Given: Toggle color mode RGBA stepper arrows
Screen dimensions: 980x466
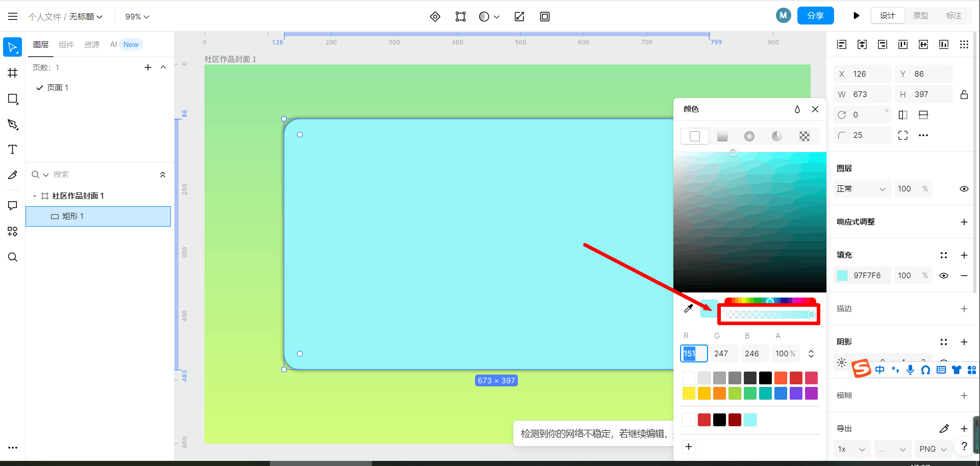Looking at the screenshot, I should pos(811,354).
